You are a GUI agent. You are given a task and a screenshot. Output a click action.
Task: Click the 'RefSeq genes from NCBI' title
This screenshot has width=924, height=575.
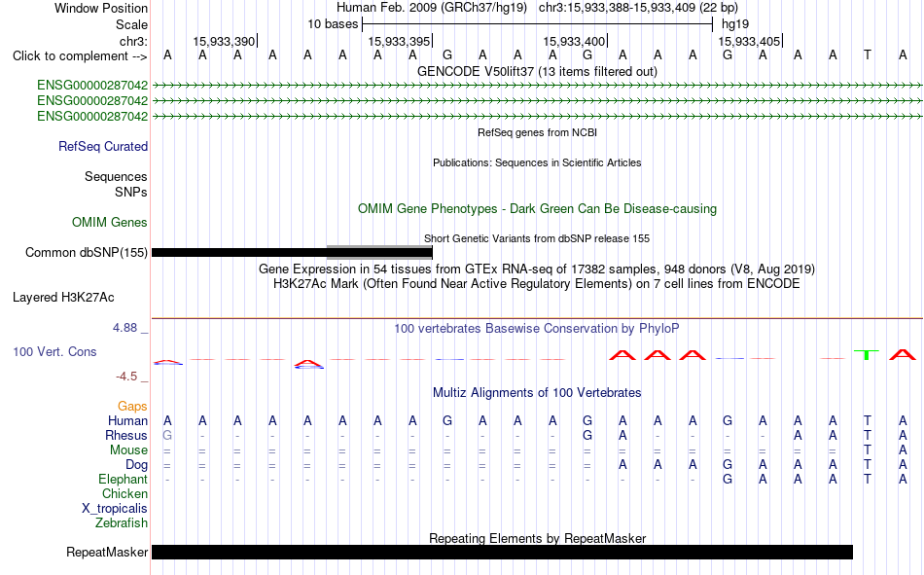[x=538, y=132]
